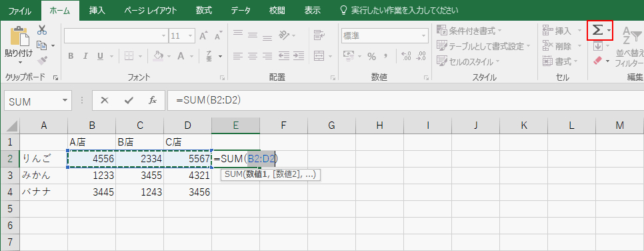Cancel formula entry with X button
644x251 pixels.
104,100
